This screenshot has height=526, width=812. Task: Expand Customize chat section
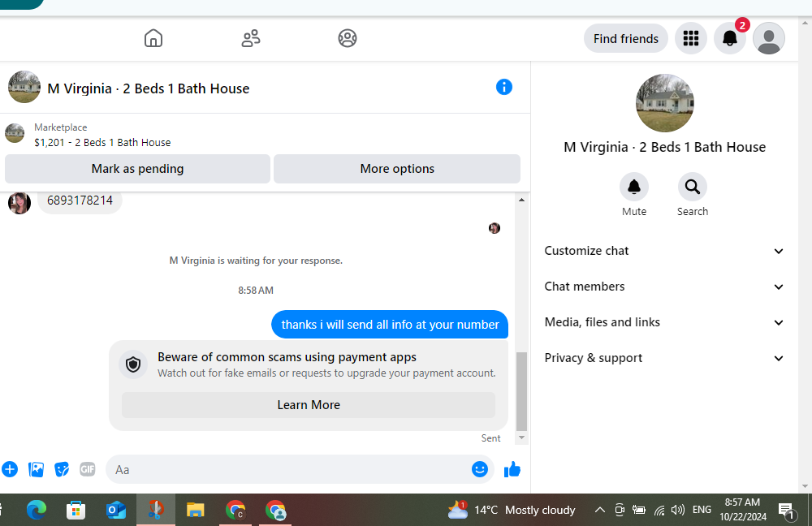[x=664, y=251]
